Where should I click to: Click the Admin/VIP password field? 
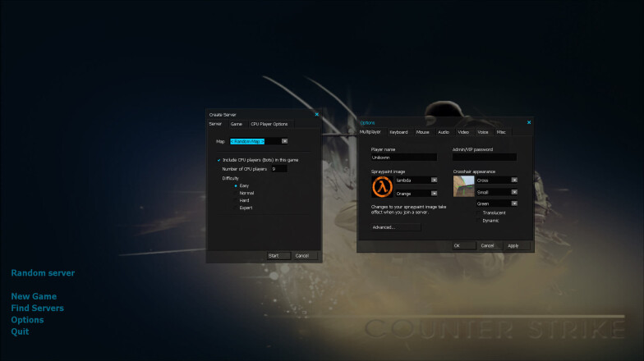point(485,158)
